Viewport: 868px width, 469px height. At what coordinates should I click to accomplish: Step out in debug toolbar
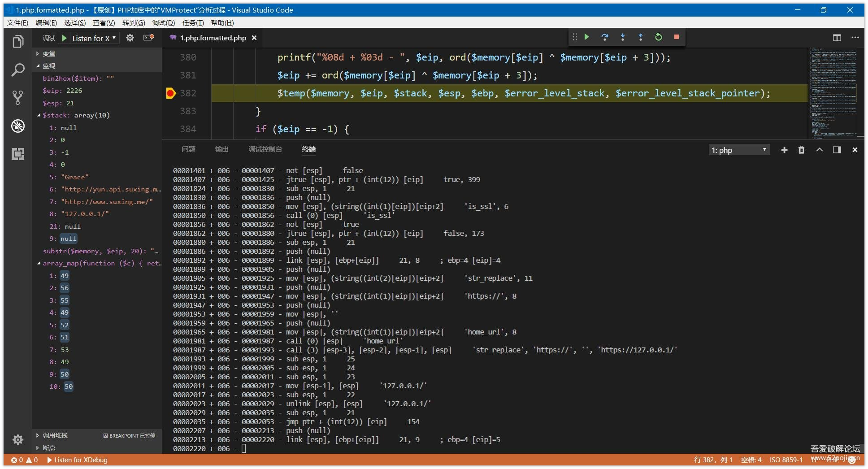[x=640, y=37]
